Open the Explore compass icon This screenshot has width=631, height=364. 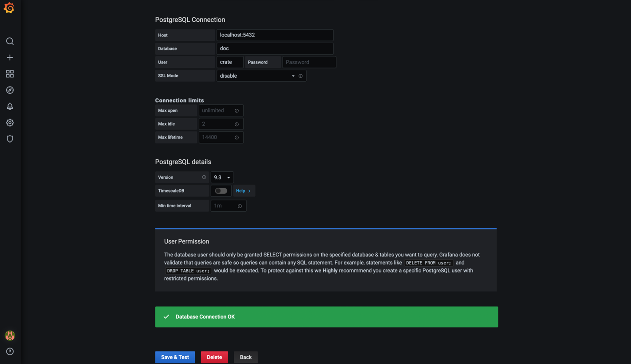[10, 90]
